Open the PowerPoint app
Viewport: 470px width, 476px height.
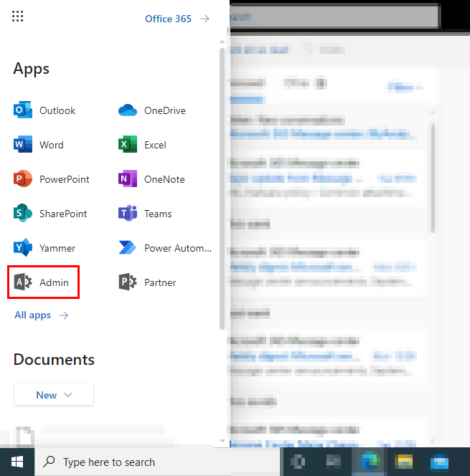52,179
